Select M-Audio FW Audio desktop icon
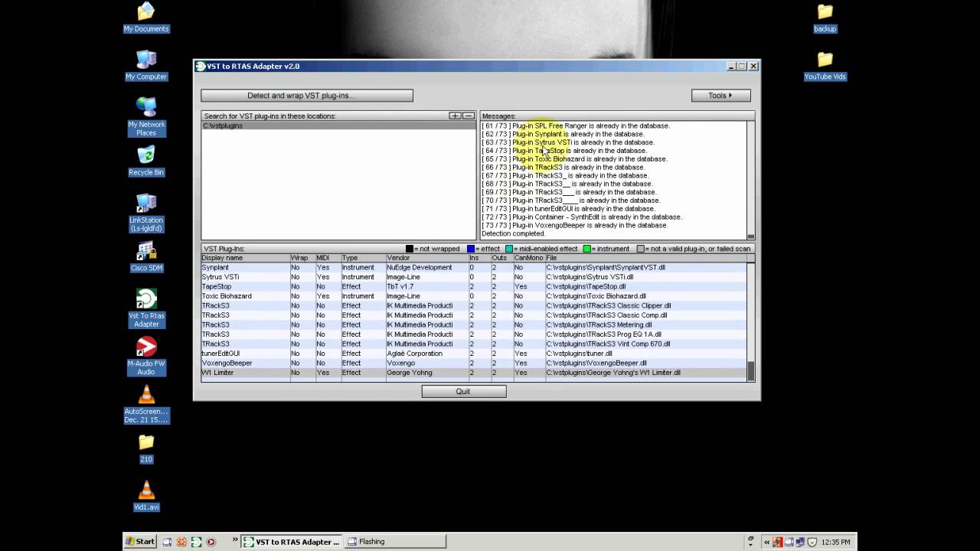Viewport: 980px width, 551px height. (x=146, y=356)
